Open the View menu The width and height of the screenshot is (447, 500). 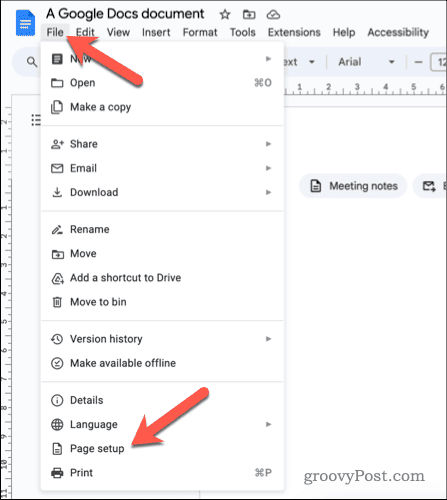tap(118, 32)
